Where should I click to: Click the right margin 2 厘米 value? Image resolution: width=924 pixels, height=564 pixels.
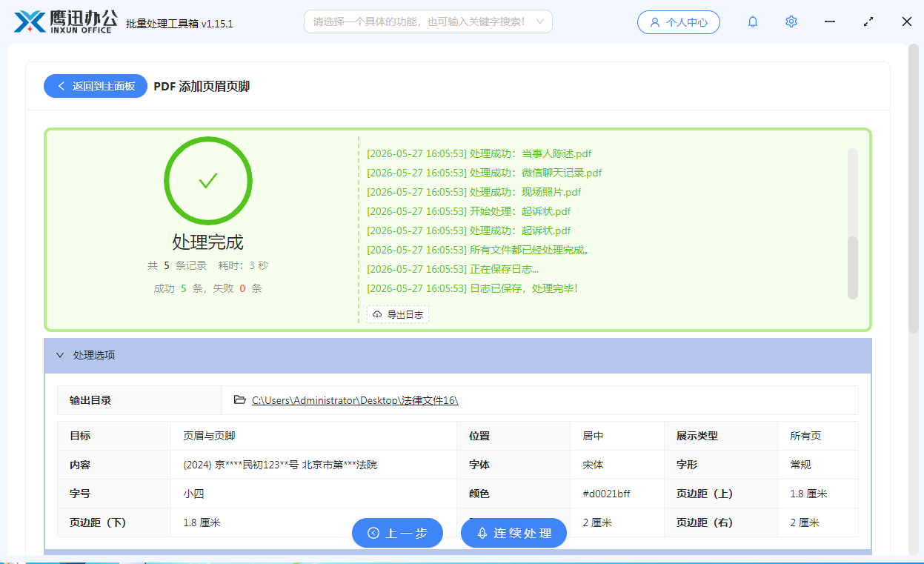(805, 522)
